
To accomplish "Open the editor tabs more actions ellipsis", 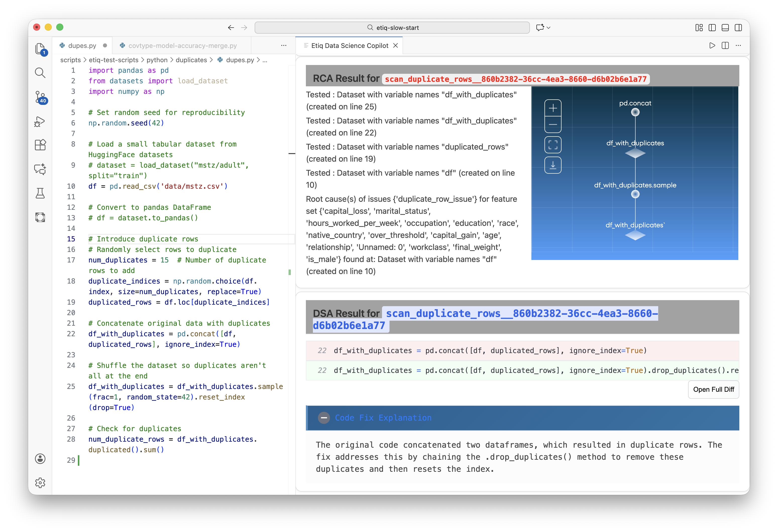I will click(x=284, y=45).
